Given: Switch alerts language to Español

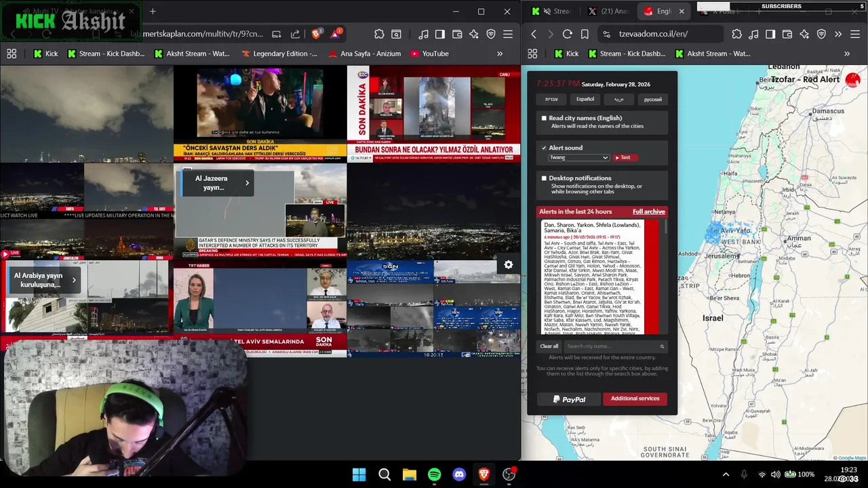Looking at the screenshot, I should [x=585, y=100].
